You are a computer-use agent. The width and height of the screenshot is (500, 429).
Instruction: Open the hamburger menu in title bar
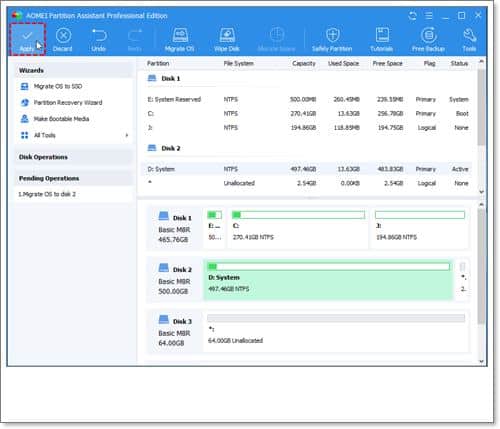pos(429,16)
